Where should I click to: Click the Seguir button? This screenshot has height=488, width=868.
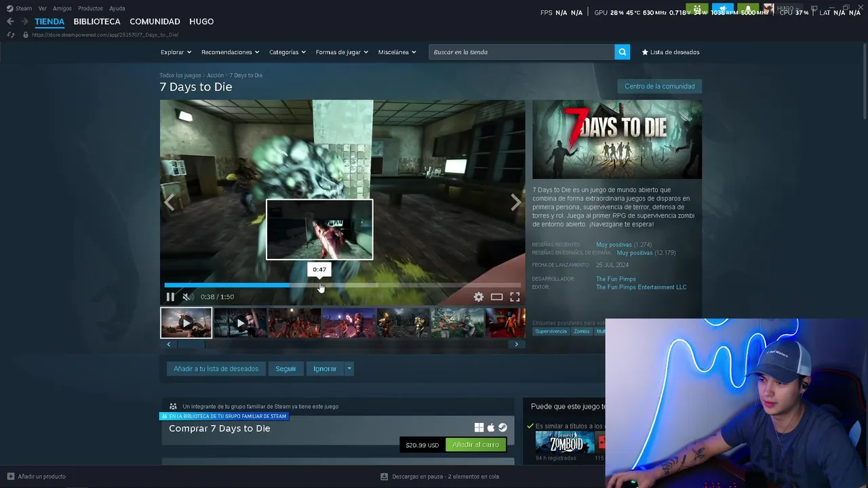pyautogui.click(x=285, y=369)
